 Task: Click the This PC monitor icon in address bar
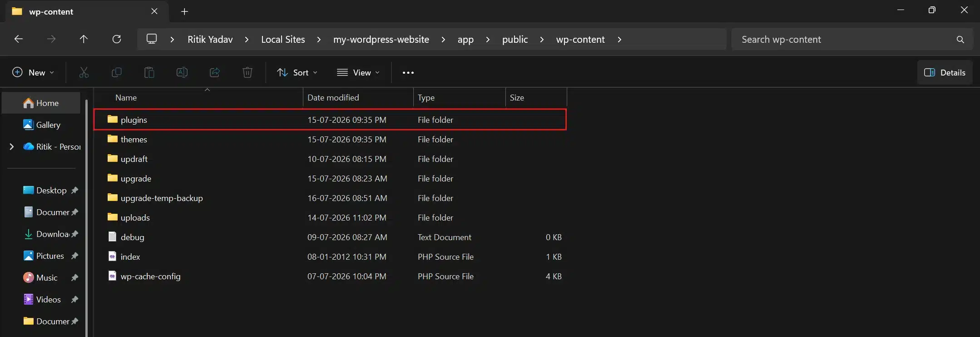pyautogui.click(x=152, y=39)
